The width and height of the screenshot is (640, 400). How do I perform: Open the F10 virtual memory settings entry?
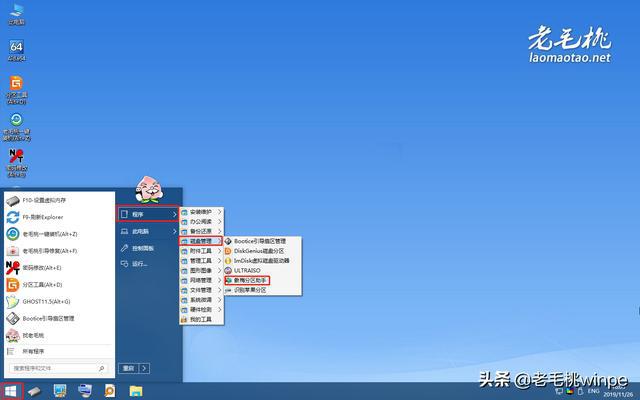(59, 200)
